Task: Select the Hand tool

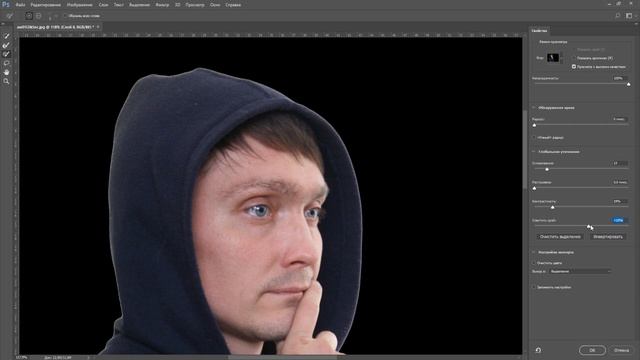Action: pos(6,72)
